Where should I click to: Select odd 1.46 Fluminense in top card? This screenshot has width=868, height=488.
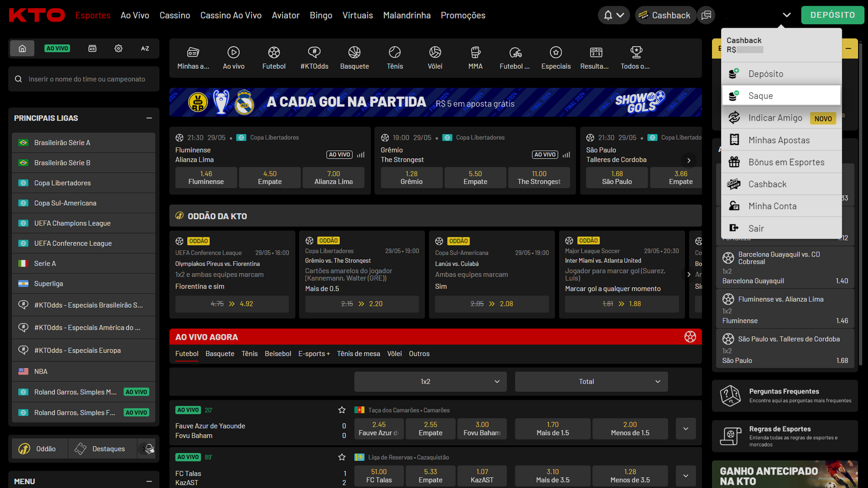tap(206, 178)
